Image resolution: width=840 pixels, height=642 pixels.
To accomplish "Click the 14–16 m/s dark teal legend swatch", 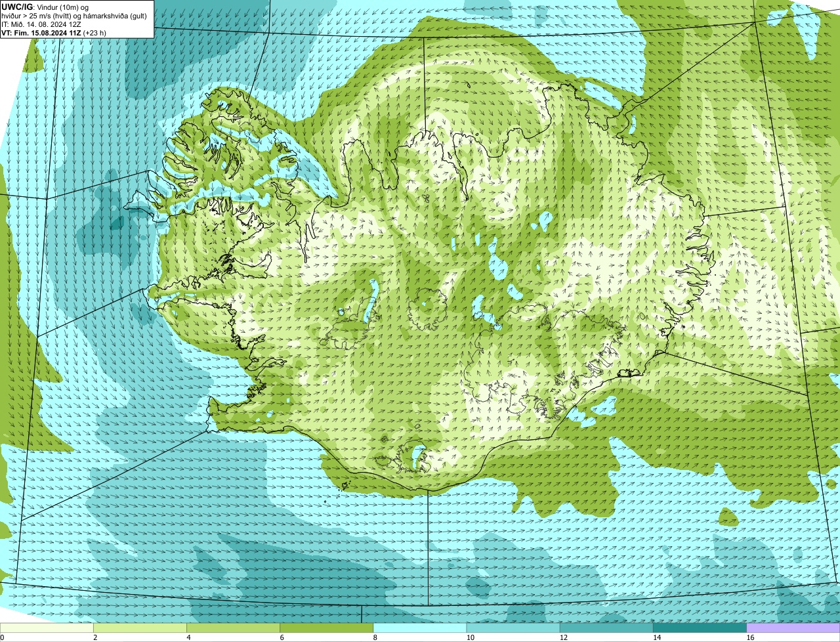I will point(700,628).
